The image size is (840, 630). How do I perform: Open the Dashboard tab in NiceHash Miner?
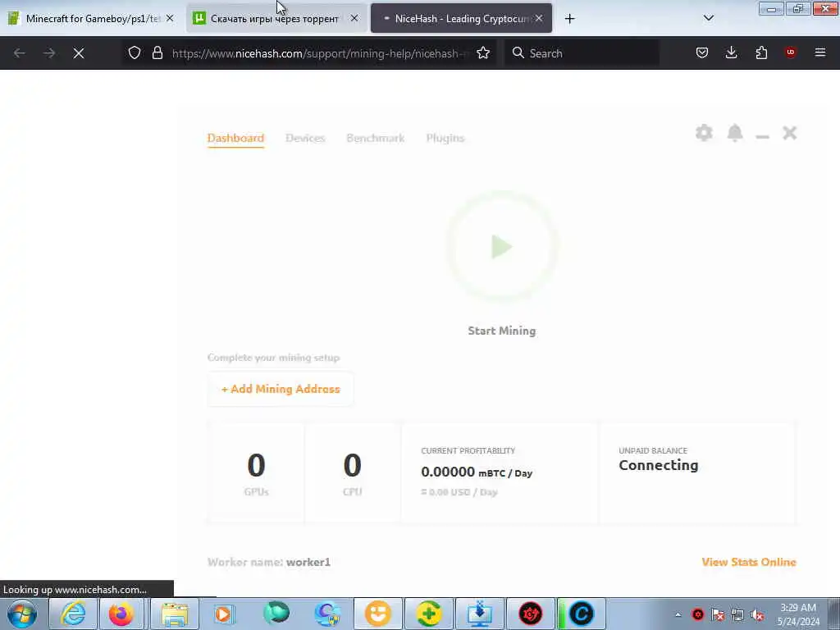[x=235, y=138]
